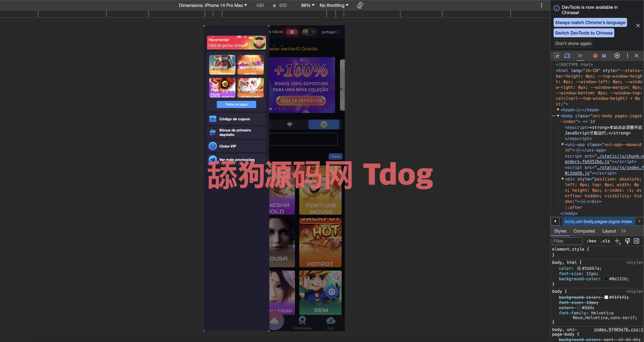644x342 pixels.
Task: Click the #5b667a color swatch
Action: pyautogui.click(x=579, y=268)
